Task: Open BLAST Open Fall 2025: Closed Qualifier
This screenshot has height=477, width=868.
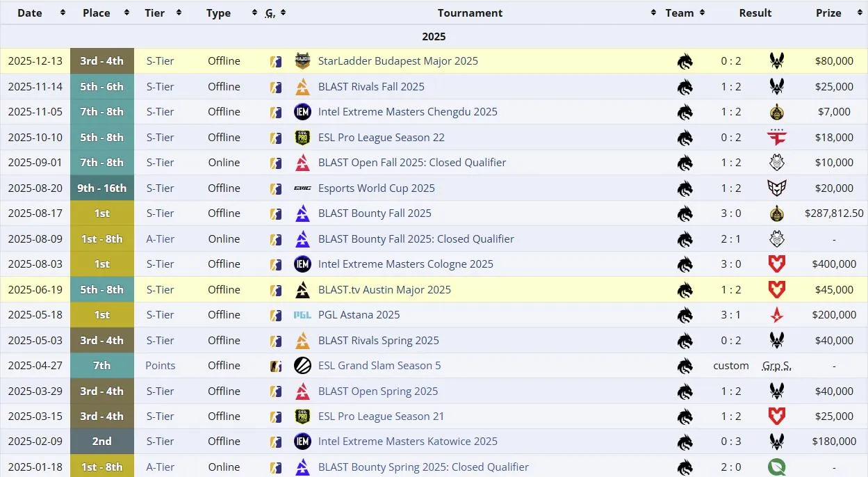Action: (412, 163)
